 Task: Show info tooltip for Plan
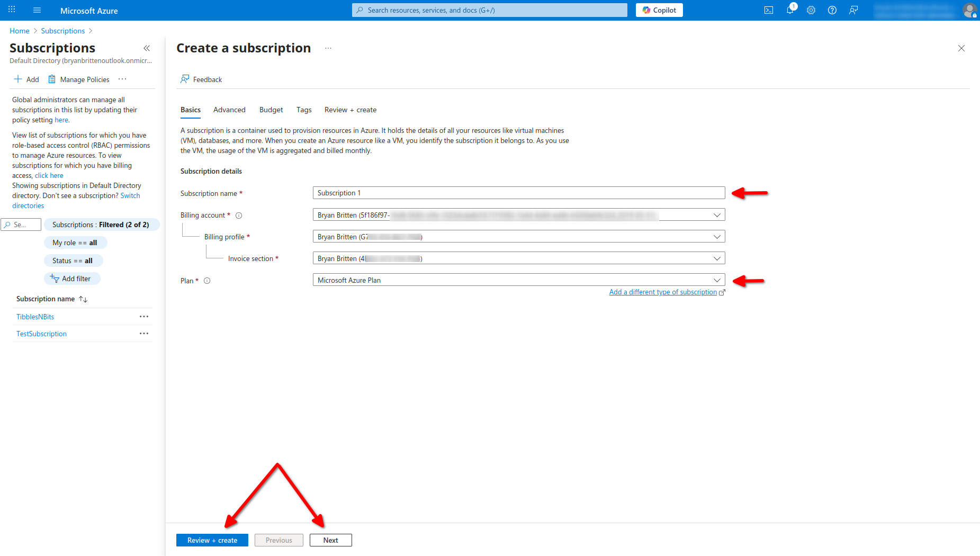pos(207,281)
